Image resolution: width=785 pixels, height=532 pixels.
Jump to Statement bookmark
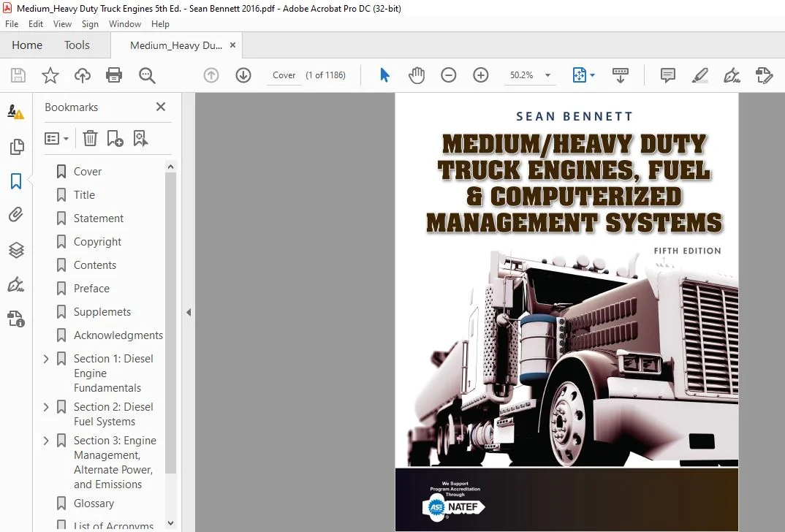(98, 218)
